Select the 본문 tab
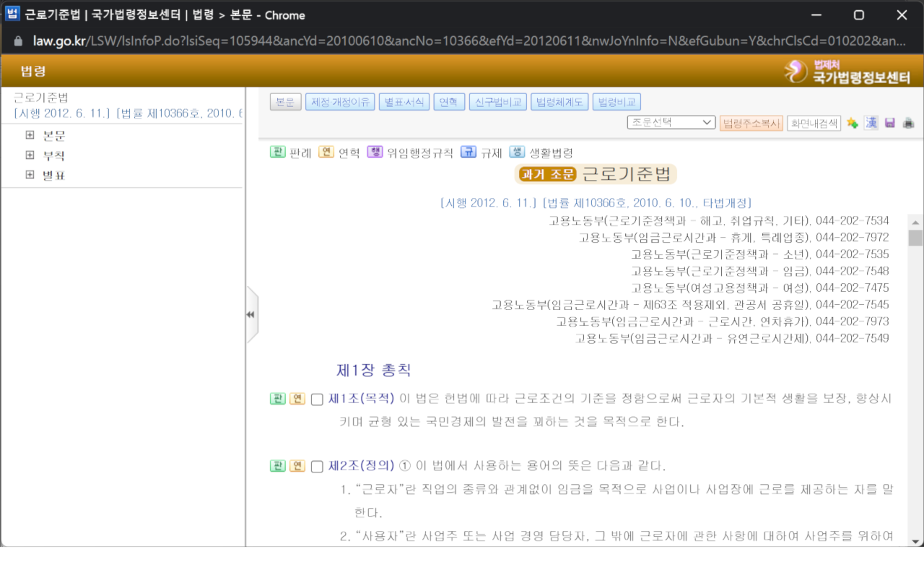Screen dimensions: 924x578 [286, 102]
